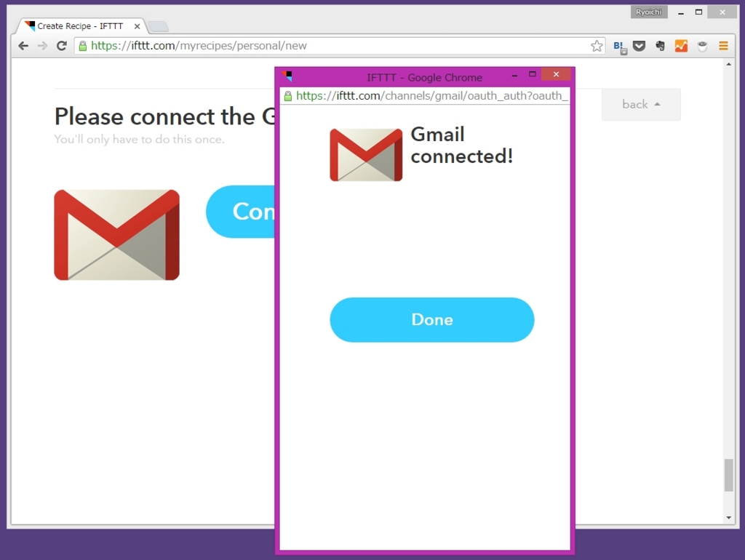Close the Create Recipe tab
745x560 pixels.
(138, 27)
